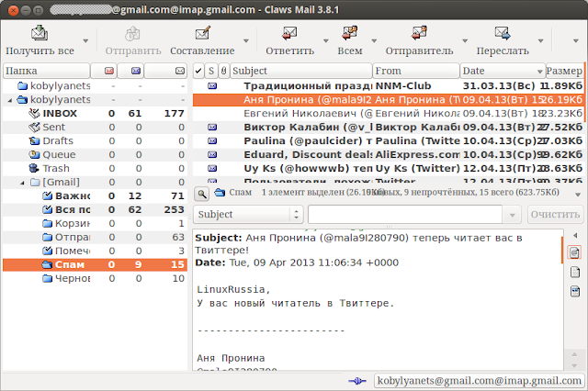The width and height of the screenshot is (588, 391).
Task: Open dropdown arrow next to Переслать
Action: click(x=541, y=40)
